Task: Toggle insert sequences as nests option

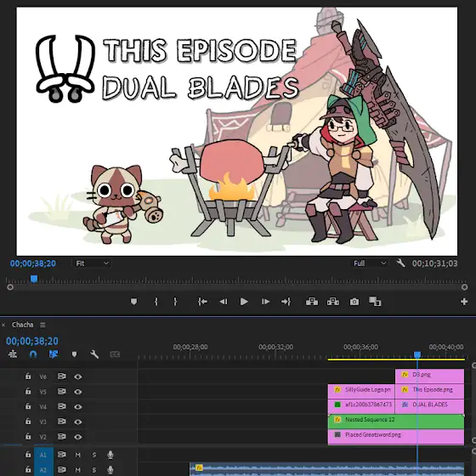Action: pyautogui.click(x=13, y=354)
